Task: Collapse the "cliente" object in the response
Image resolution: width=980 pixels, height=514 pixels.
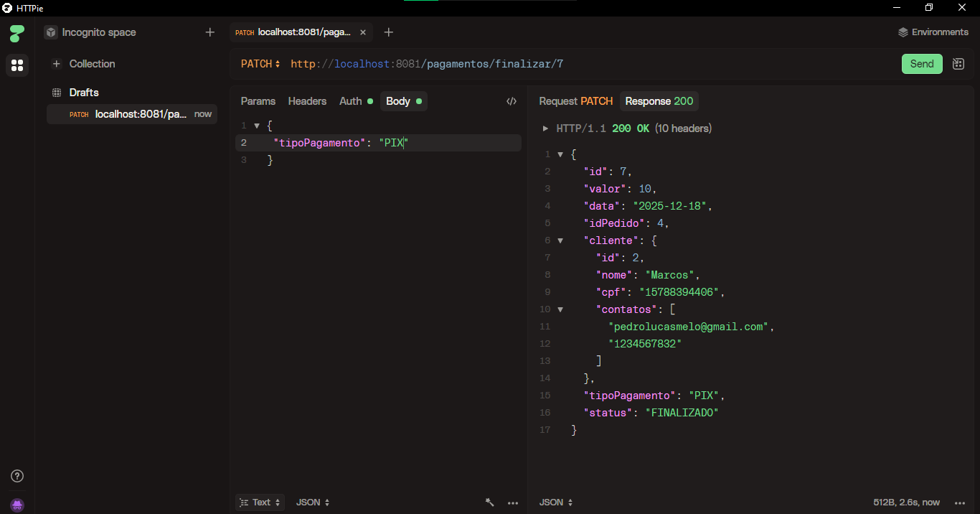Action: [560, 240]
